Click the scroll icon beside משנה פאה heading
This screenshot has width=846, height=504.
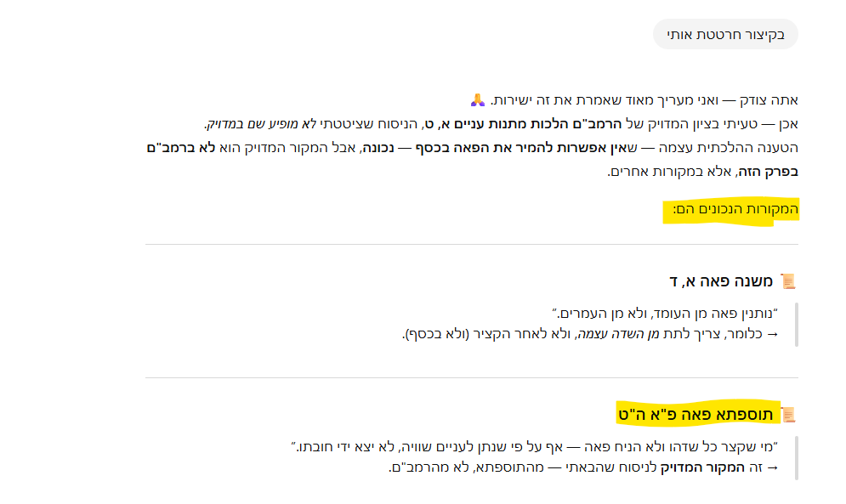coord(788,281)
